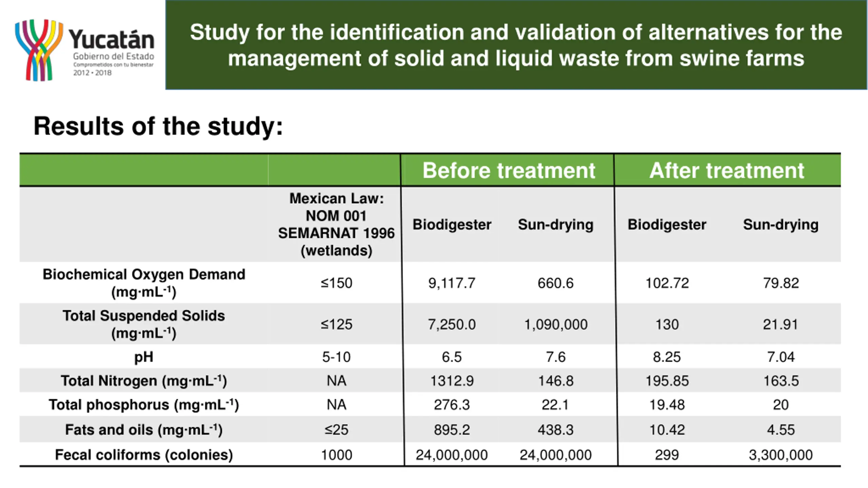The height and width of the screenshot is (488, 868).
Task: Click the 'Before treatment' column header
Action: (x=508, y=170)
